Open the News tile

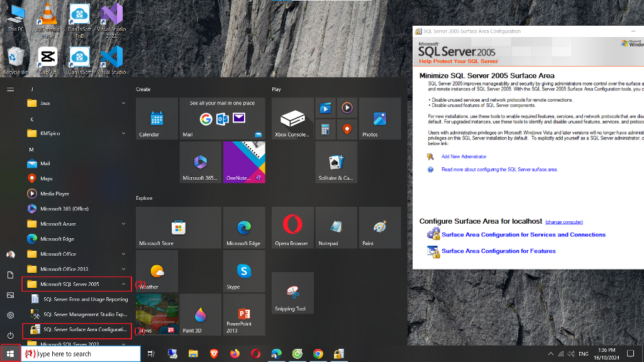(157, 315)
